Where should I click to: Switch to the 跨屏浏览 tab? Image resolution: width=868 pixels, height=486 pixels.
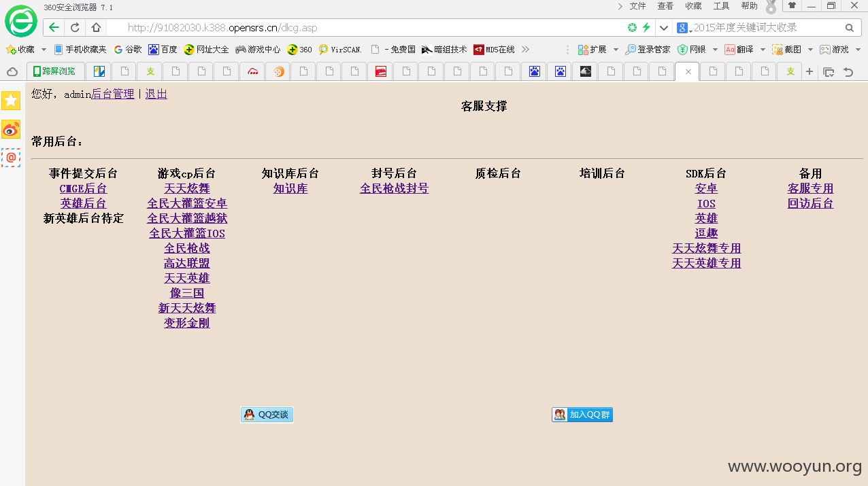56,71
